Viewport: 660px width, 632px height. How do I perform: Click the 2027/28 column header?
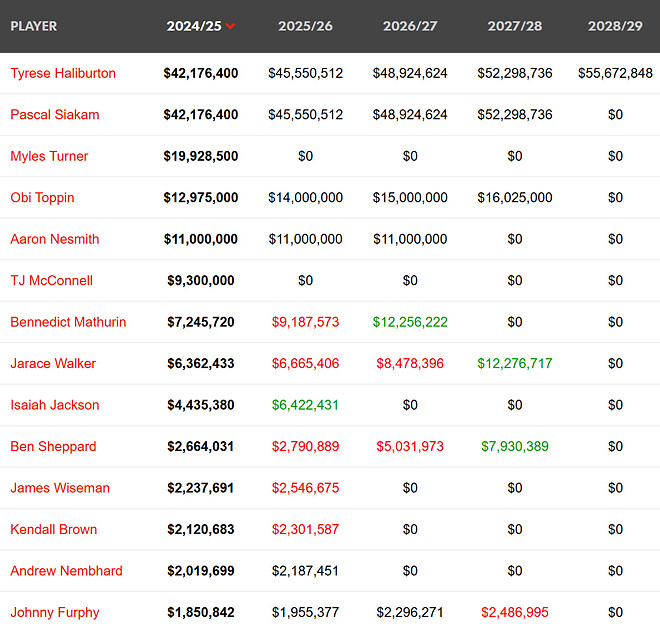515,26
